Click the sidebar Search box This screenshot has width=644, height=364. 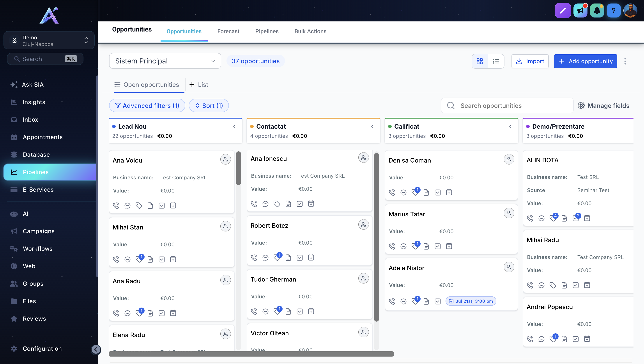pyautogui.click(x=45, y=59)
